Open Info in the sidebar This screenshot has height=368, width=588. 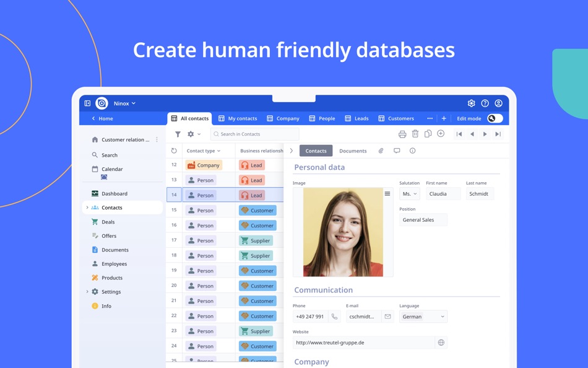click(102, 306)
